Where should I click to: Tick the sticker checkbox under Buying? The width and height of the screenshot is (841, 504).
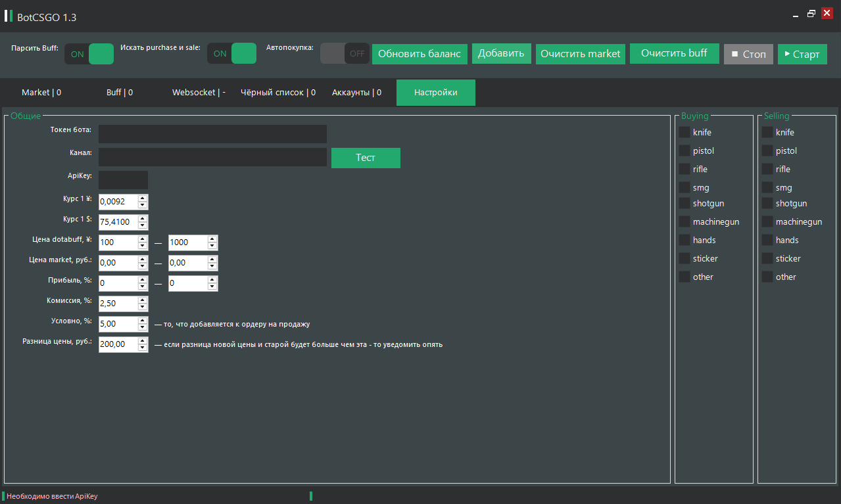[x=685, y=259]
